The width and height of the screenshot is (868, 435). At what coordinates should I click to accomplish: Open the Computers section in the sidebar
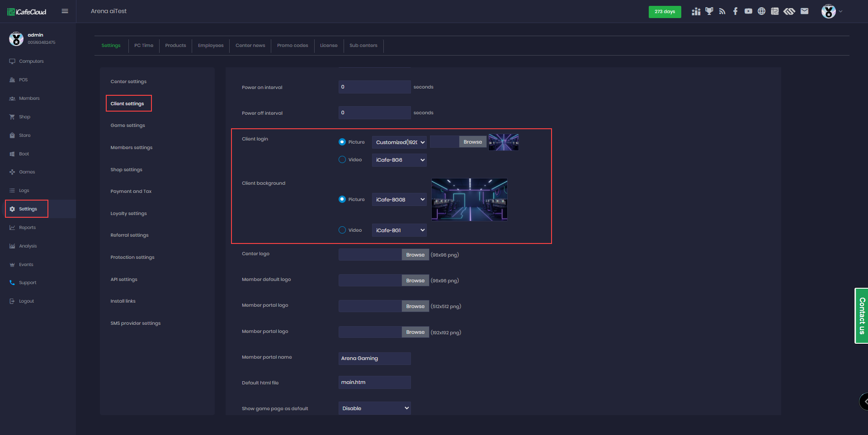click(x=31, y=61)
